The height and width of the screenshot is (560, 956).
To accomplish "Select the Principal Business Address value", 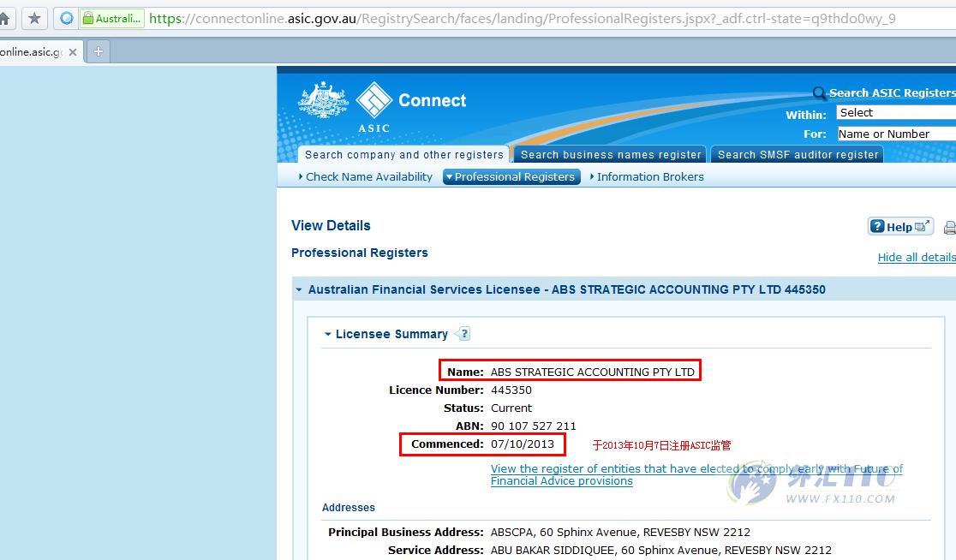I will 620,532.
